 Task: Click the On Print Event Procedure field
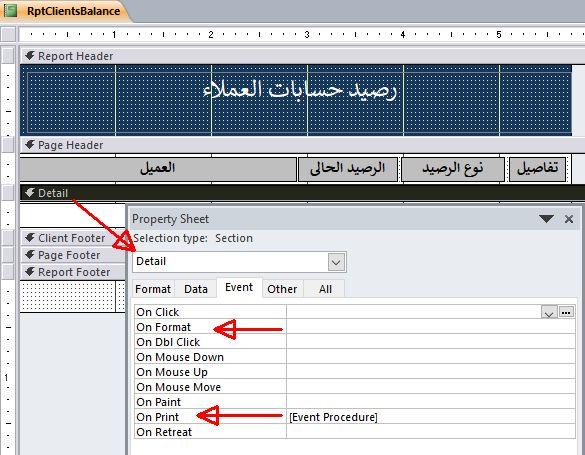coord(431,417)
